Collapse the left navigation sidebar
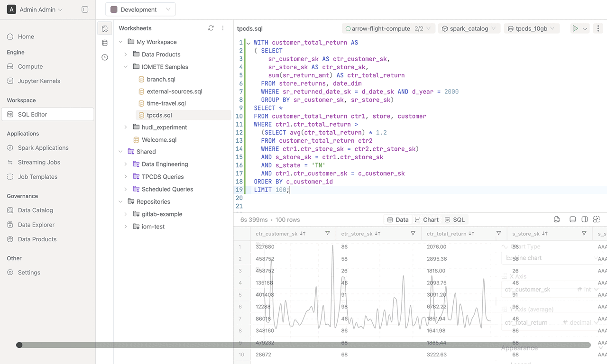 click(85, 9)
